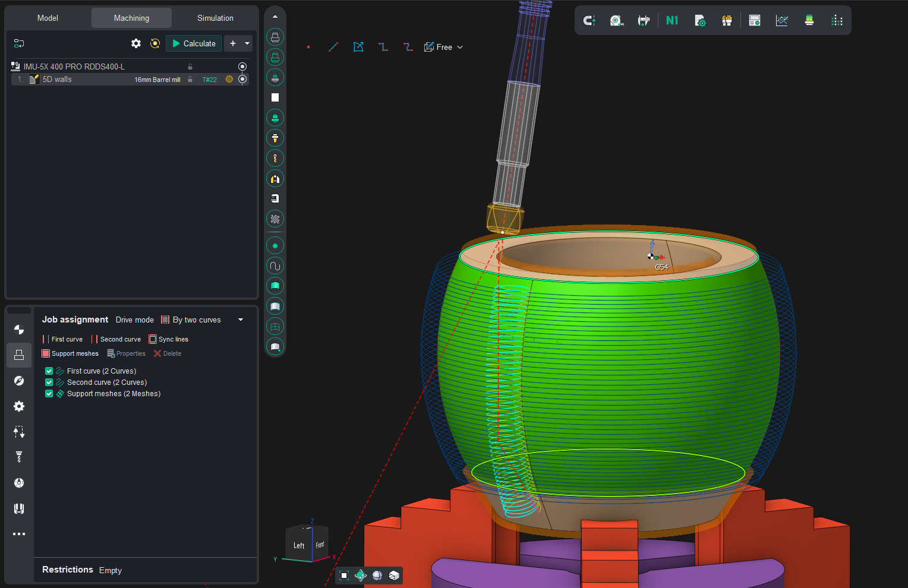Switch to the Model tab
The width and height of the screenshot is (908, 588).
click(48, 18)
